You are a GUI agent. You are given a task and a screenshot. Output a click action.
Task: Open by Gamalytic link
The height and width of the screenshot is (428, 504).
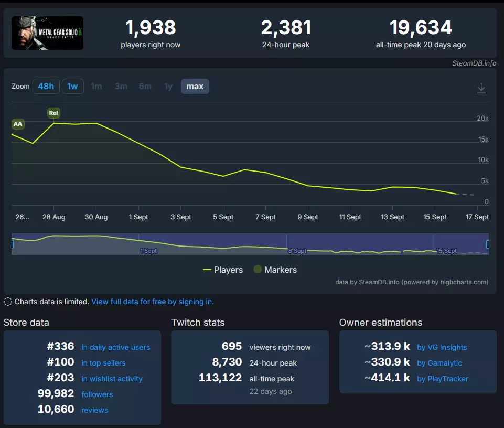tap(439, 363)
